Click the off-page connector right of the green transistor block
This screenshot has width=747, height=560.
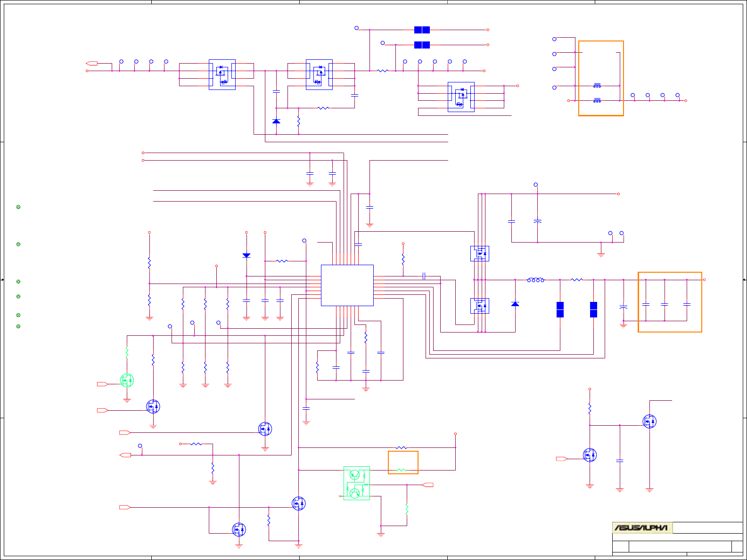point(427,485)
